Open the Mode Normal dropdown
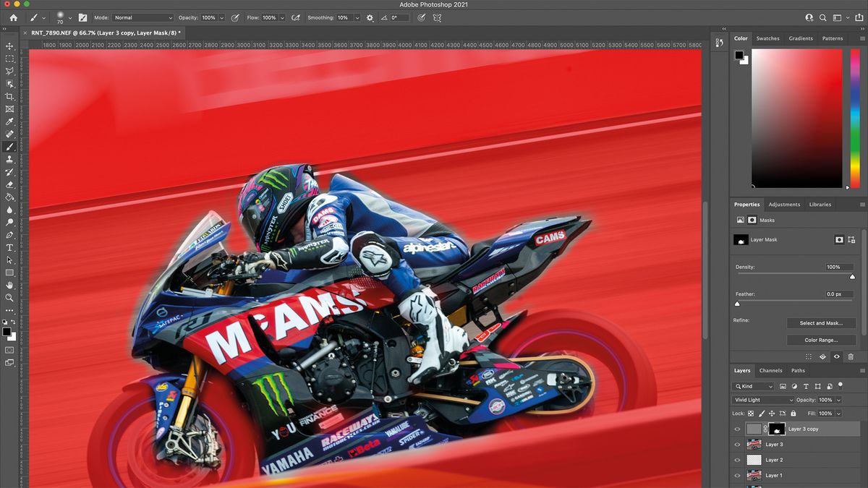Screen dimensions: 868x488 pyautogui.click(x=143, y=17)
